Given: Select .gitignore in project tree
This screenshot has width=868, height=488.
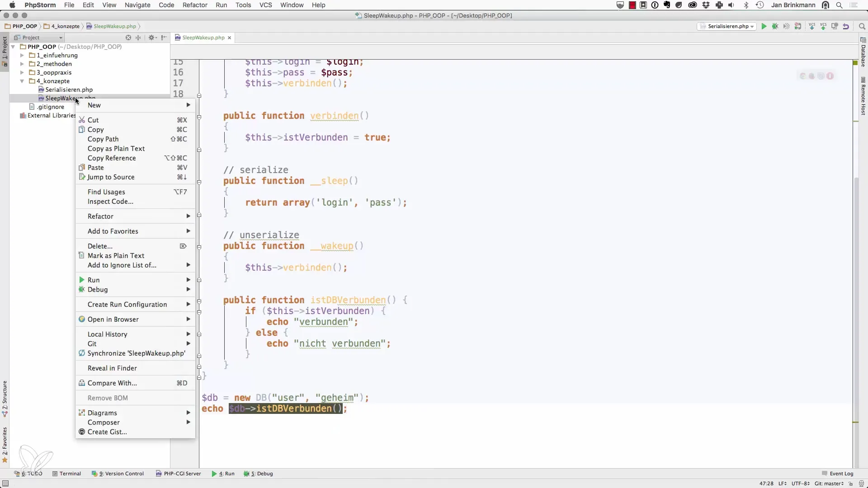Looking at the screenshot, I should tap(51, 107).
